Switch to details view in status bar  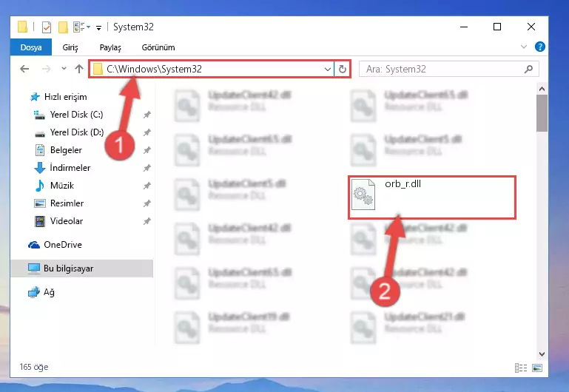[x=521, y=368]
